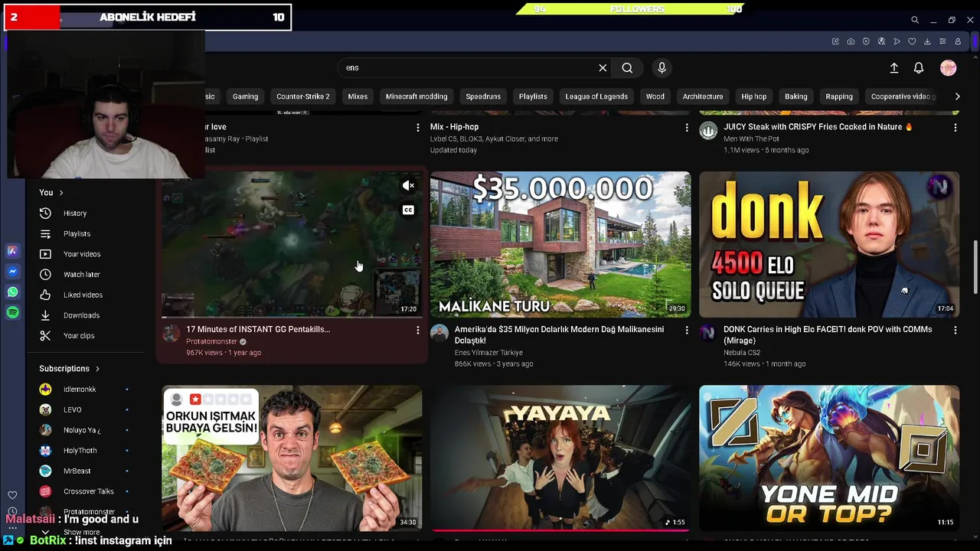The width and height of the screenshot is (980, 551).
Task: Click the page vertical scrollbar
Action: point(975,266)
